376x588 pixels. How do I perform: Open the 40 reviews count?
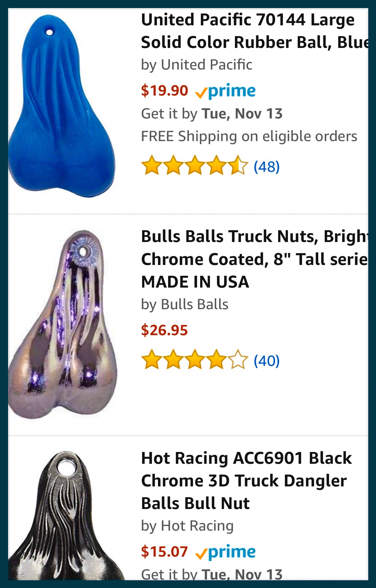tap(267, 360)
